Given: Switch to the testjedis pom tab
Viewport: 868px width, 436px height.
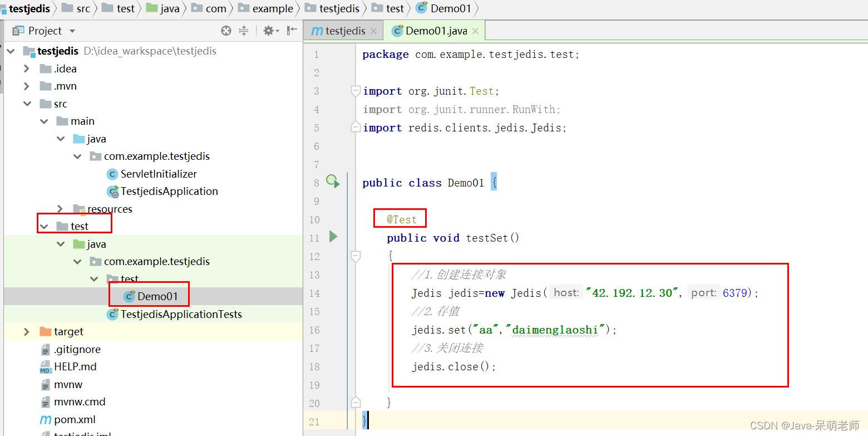Looking at the screenshot, I should (x=339, y=31).
